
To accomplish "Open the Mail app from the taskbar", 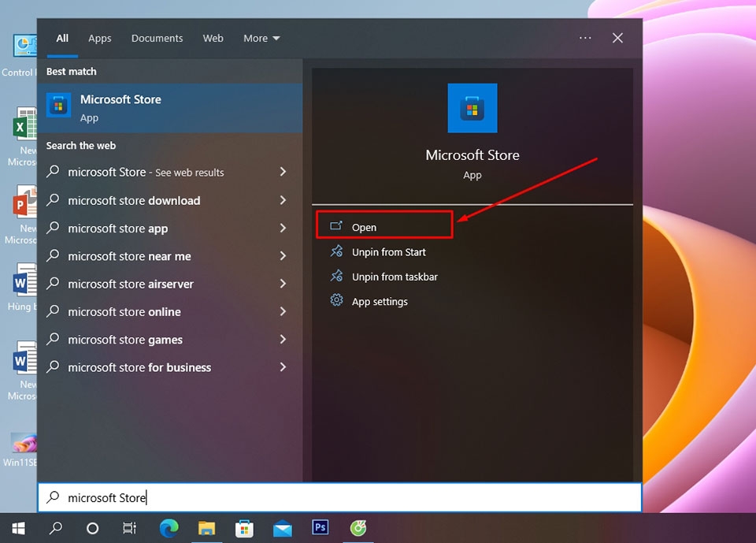I will click(x=282, y=528).
